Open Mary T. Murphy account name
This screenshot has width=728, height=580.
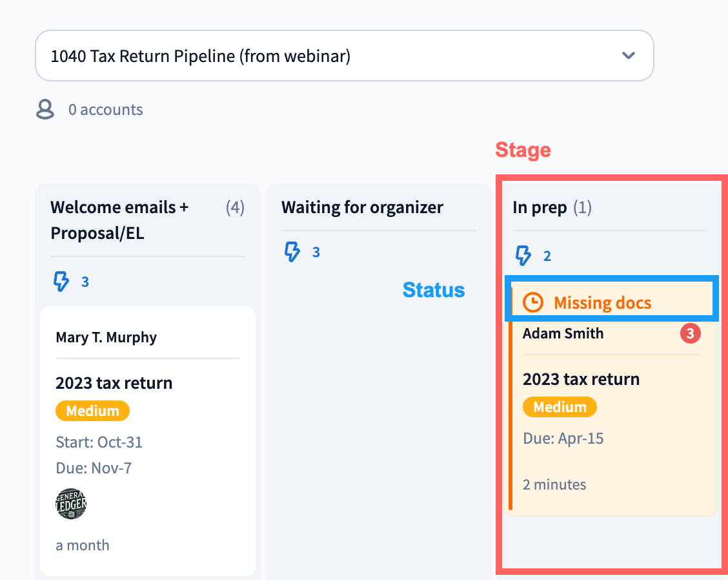click(106, 337)
